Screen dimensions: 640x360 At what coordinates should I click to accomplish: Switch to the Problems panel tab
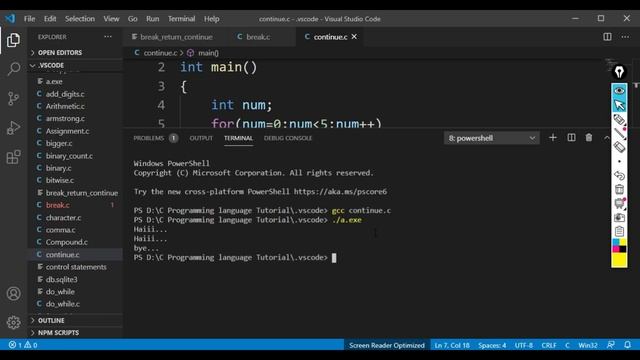tap(155, 138)
